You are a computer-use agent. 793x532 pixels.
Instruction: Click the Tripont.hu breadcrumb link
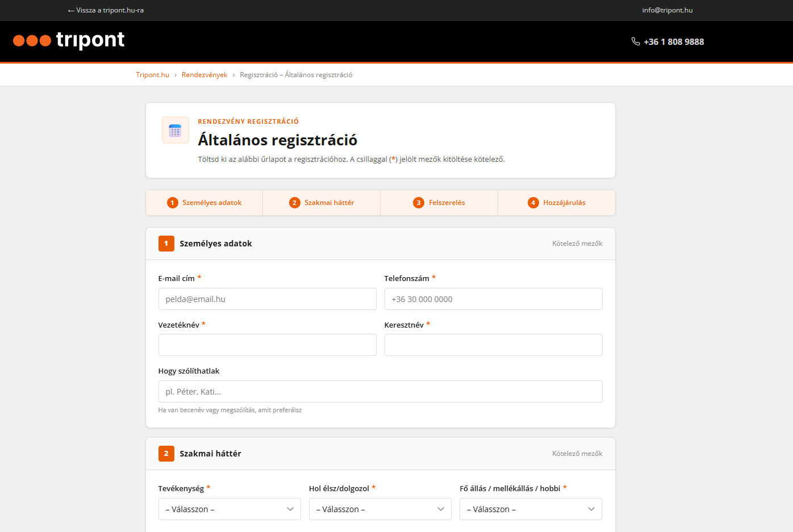pyautogui.click(x=152, y=75)
